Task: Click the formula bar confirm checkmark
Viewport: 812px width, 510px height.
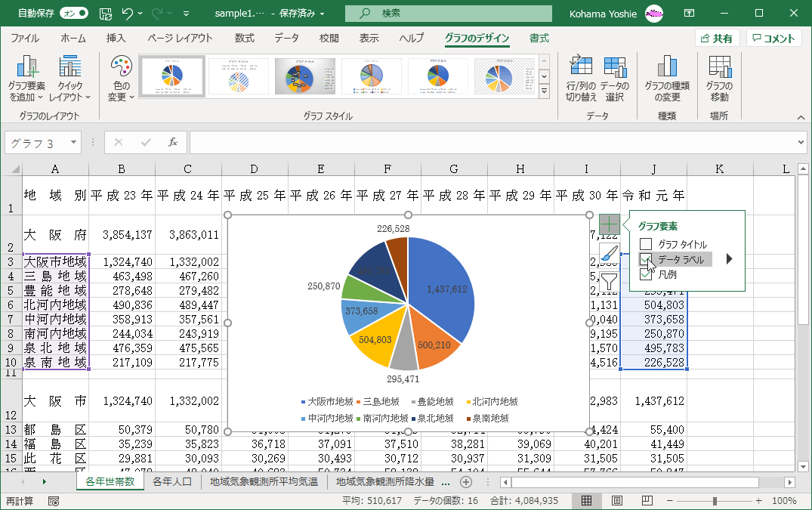Action: pos(146,142)
